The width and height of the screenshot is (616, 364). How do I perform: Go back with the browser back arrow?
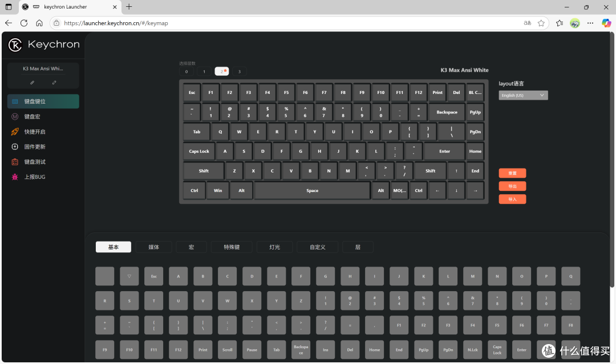click(x=9, y=23)
